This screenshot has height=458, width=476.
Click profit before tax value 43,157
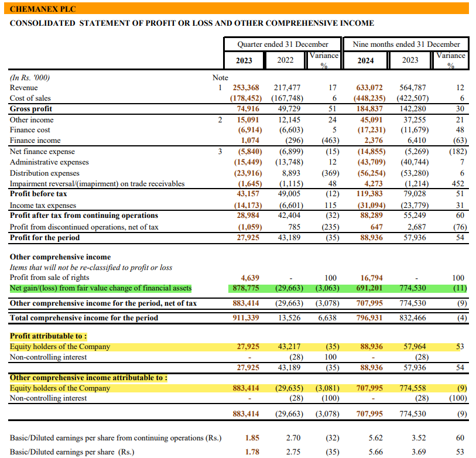248,194
